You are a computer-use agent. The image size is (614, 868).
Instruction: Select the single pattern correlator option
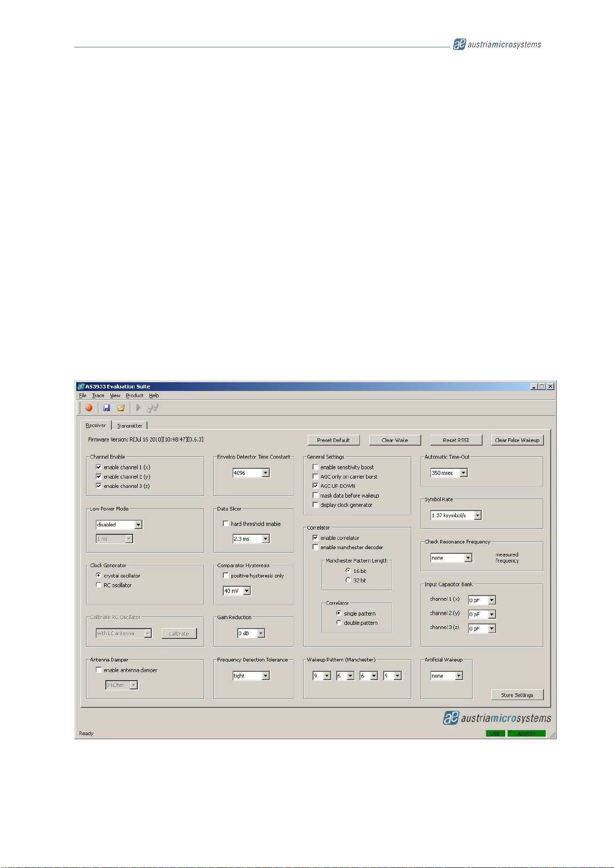(339, 614)
